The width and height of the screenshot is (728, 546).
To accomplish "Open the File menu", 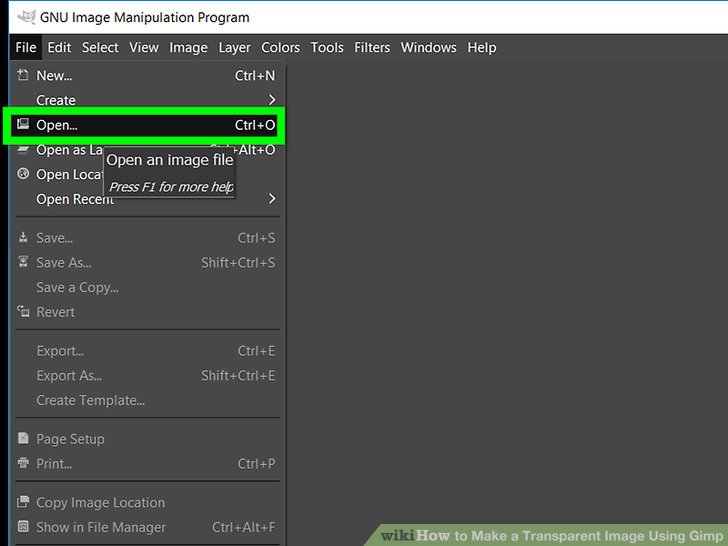I will point(26,47).
